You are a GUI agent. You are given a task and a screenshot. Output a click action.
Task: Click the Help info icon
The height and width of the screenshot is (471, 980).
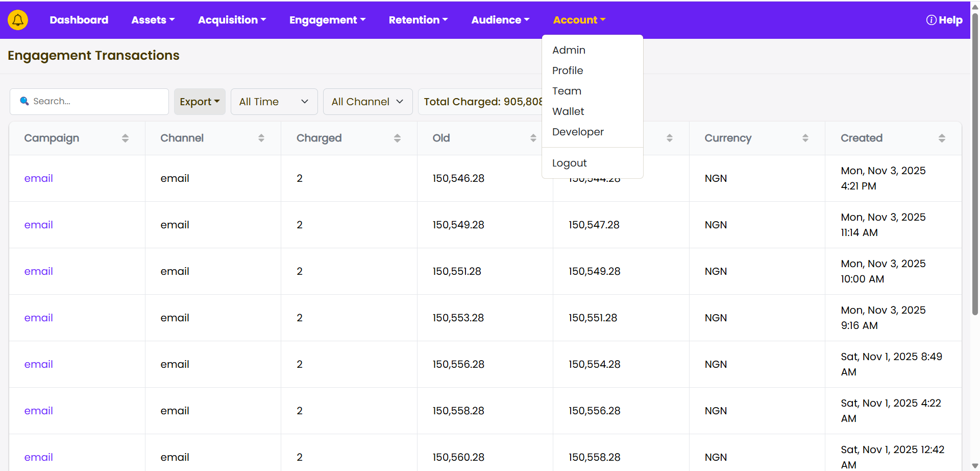[931, 20]
